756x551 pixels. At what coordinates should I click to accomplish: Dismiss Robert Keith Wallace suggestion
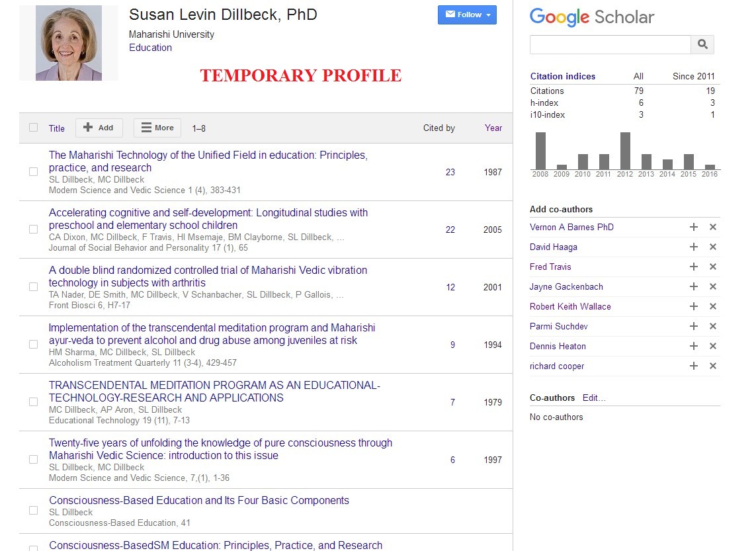(x=713, y=306)
